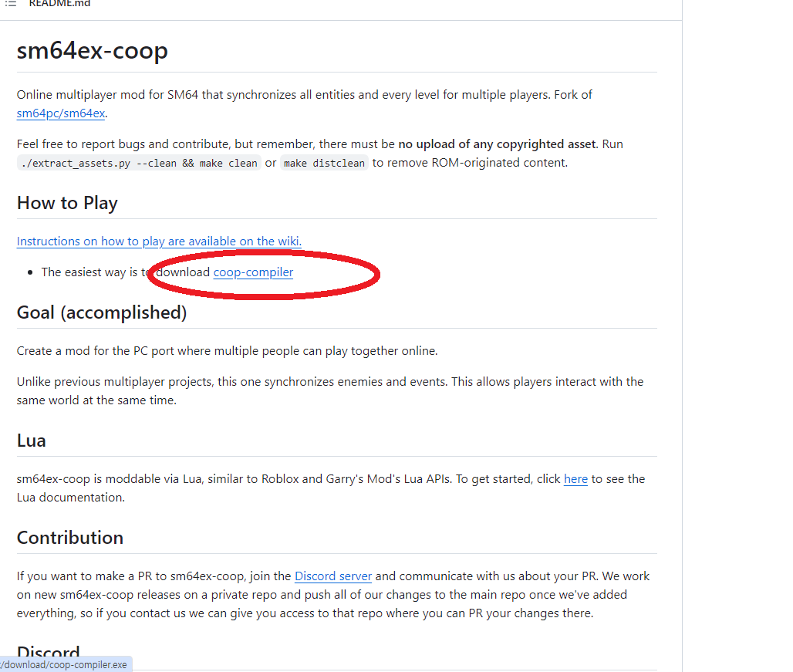Download via the coop-compiler link
Screen dimensions: 793x672
point(253,272)
